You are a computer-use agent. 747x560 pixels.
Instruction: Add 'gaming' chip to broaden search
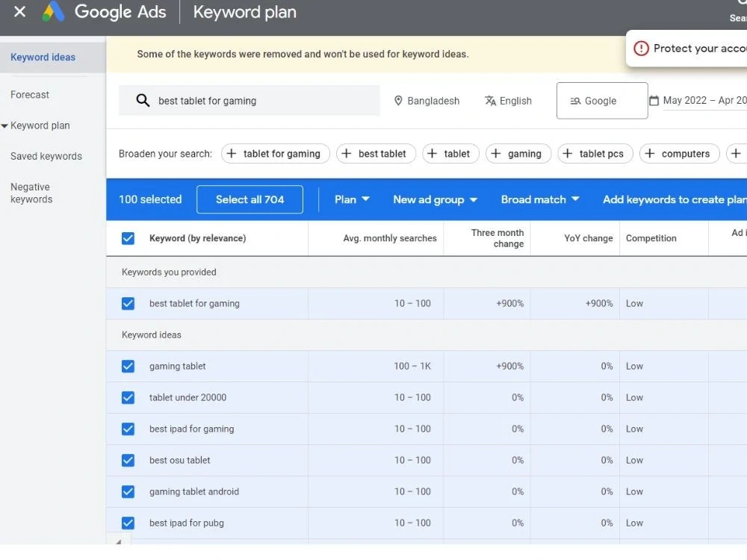[x=518, y=154]
